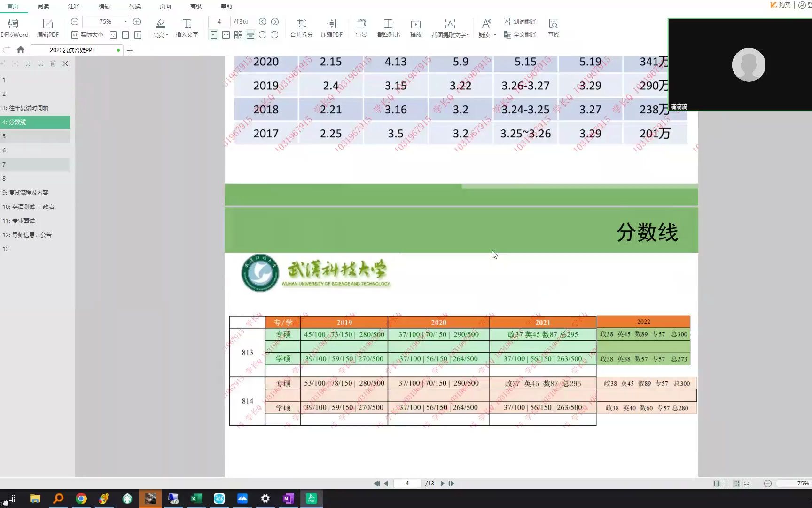This screenshot has height=508, width=812.
Task: Toggle single page view mode
Action: click(x=214, y=35)
